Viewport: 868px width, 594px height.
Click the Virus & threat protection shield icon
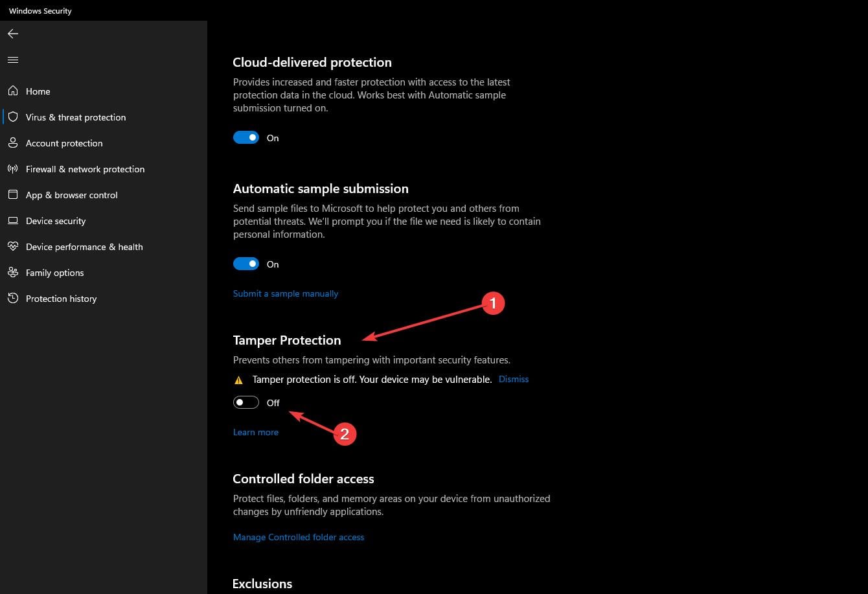(x=13, y=117)
